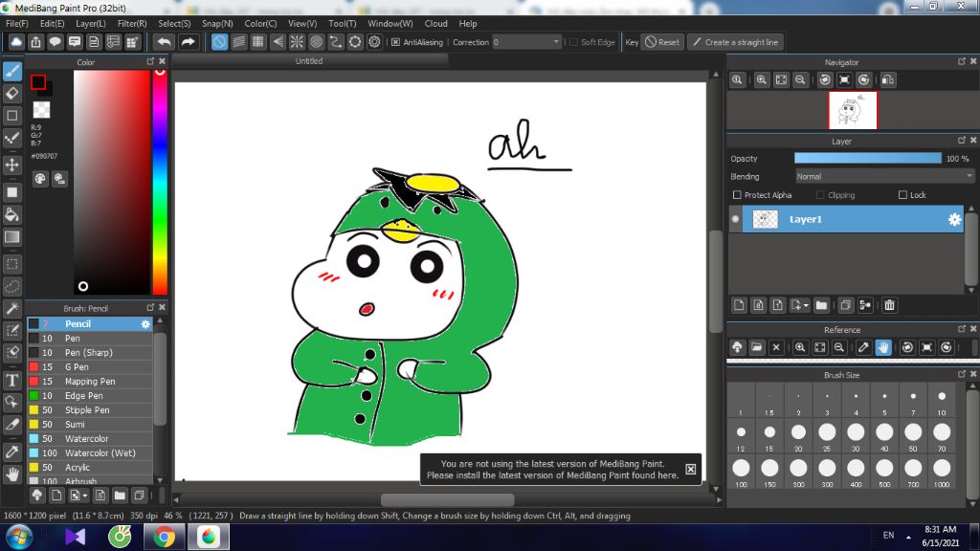Open Visual Studio from taskbar

[75, 538]
